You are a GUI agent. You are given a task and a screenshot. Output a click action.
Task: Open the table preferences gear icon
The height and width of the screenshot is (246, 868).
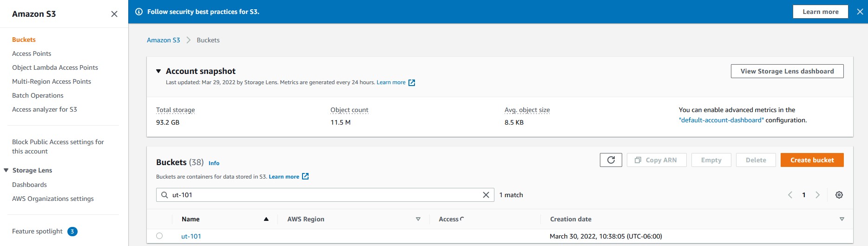(x=839, y=195)
